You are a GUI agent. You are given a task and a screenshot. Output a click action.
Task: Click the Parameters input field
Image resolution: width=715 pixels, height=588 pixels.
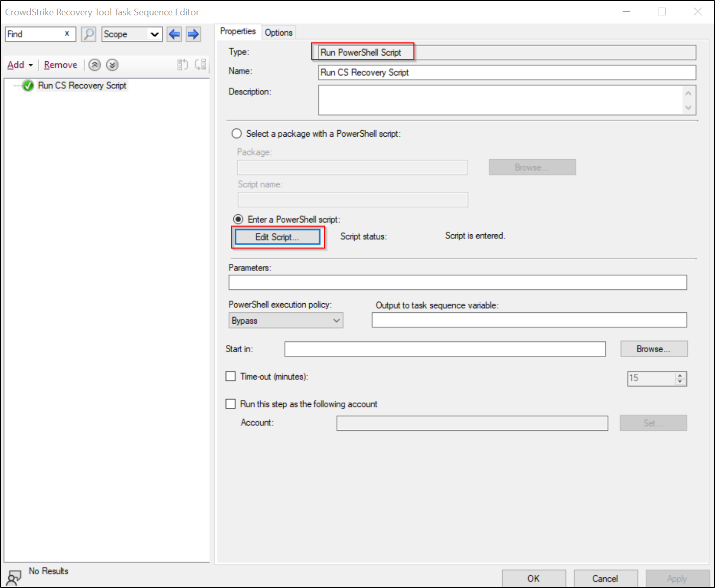[x=458, y=282]
